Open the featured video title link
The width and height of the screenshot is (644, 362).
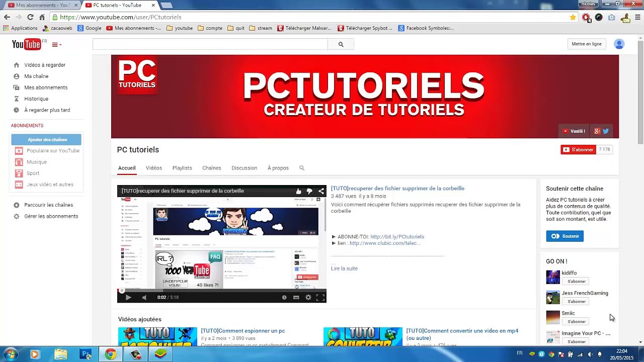click(x=397, y=189)
